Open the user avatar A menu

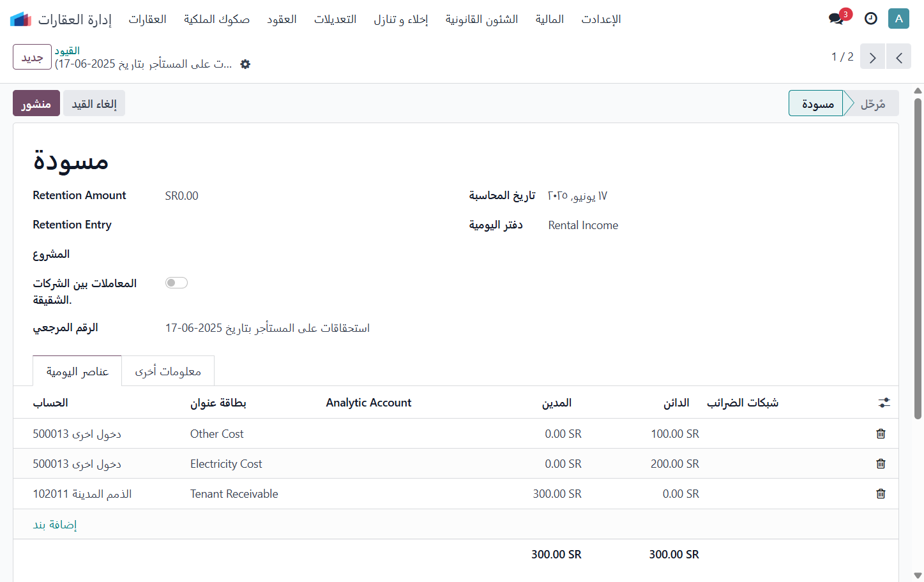[898, 19]
